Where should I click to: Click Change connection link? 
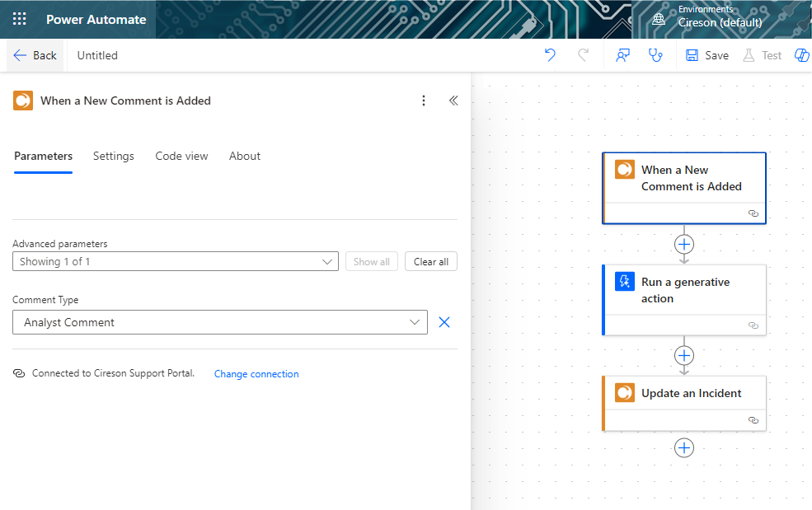(x=256, y=374)
